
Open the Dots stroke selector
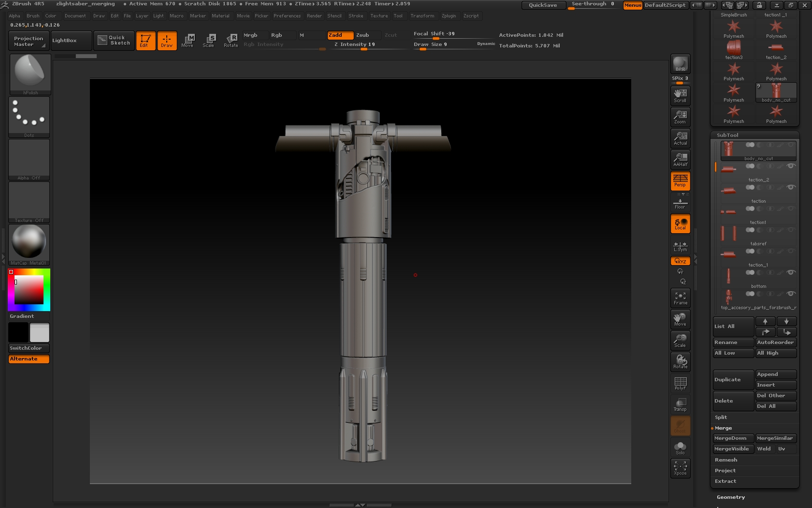pyautogui.click(x=29, y=117)
